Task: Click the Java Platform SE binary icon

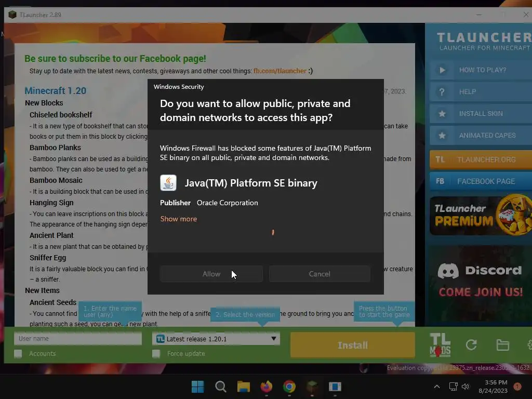Action: pyautogui.click(x=168, y=183)
